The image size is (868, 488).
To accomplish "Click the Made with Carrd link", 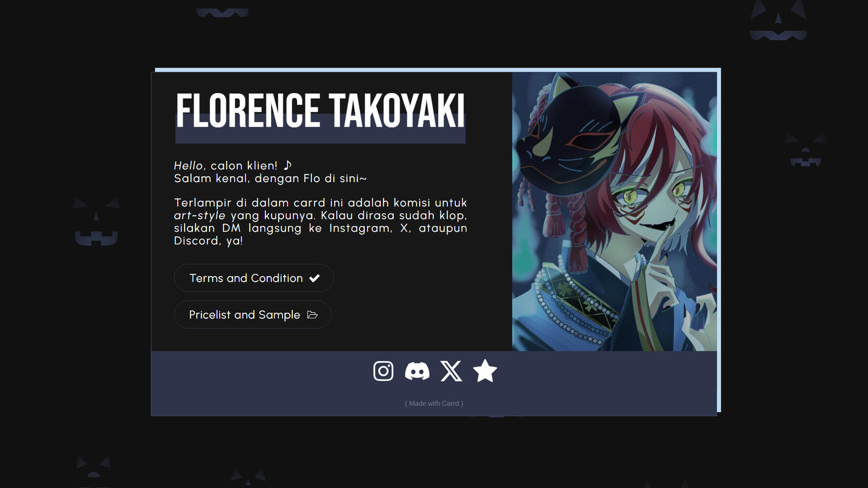I will (433, 403).
